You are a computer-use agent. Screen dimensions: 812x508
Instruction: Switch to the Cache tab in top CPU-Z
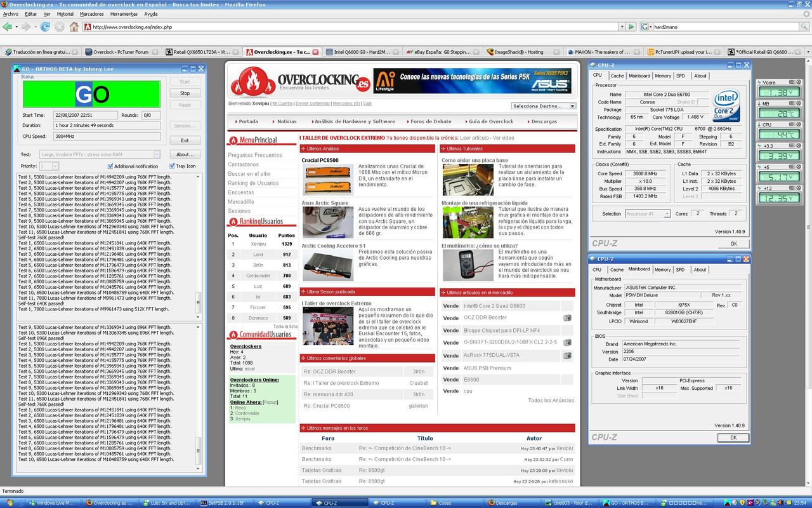tap(617, 76)
